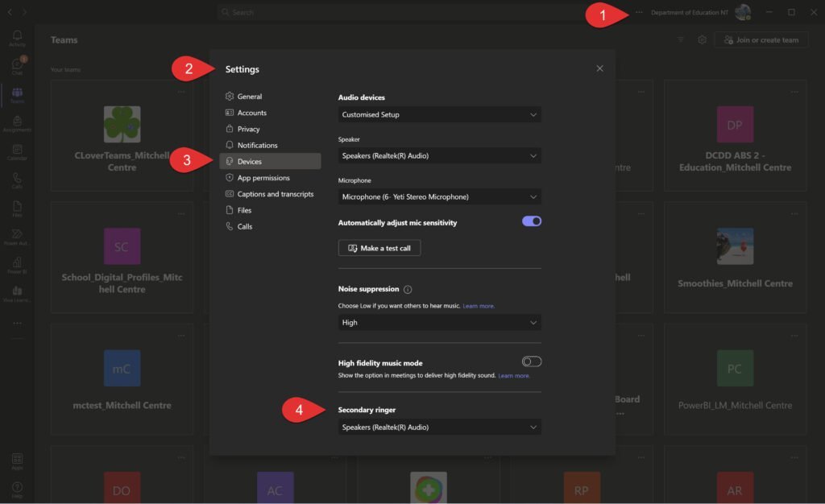The height and width of the screenshot is (504, 825).
Task: Open App permissions settings
Action: click(270, 178)
